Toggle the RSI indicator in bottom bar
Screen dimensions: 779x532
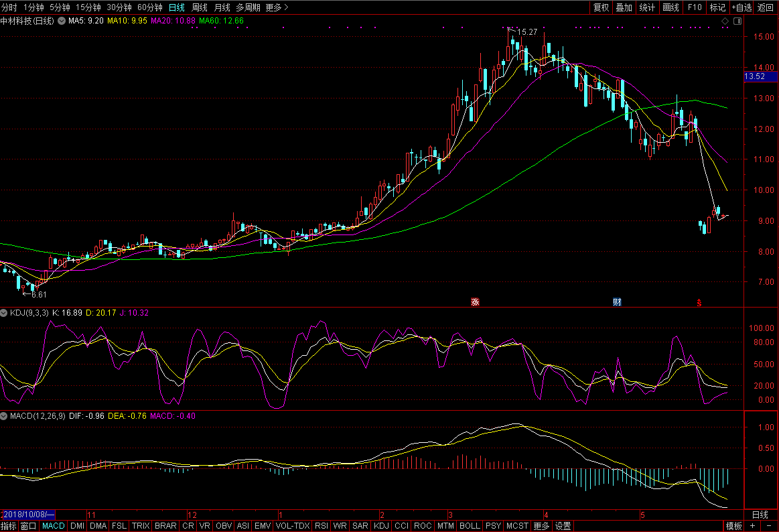pos(322,526)
